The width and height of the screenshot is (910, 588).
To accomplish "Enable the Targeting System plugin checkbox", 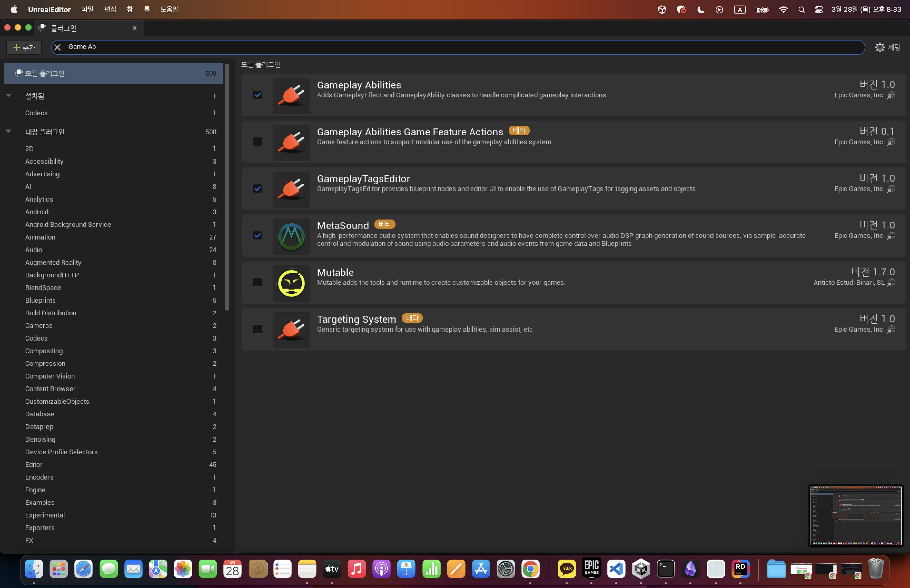I will click(x=257, y=329).
